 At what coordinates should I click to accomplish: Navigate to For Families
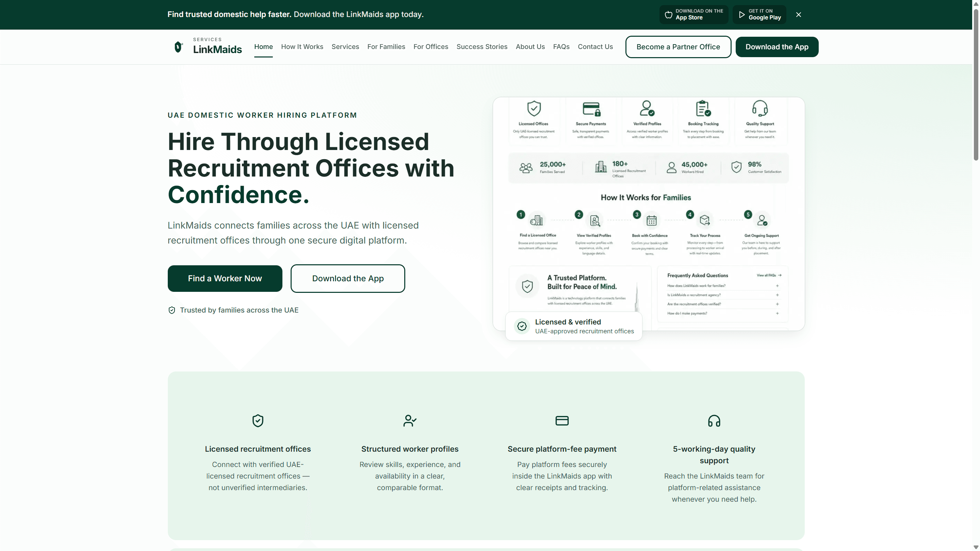(x=386, y=46)
